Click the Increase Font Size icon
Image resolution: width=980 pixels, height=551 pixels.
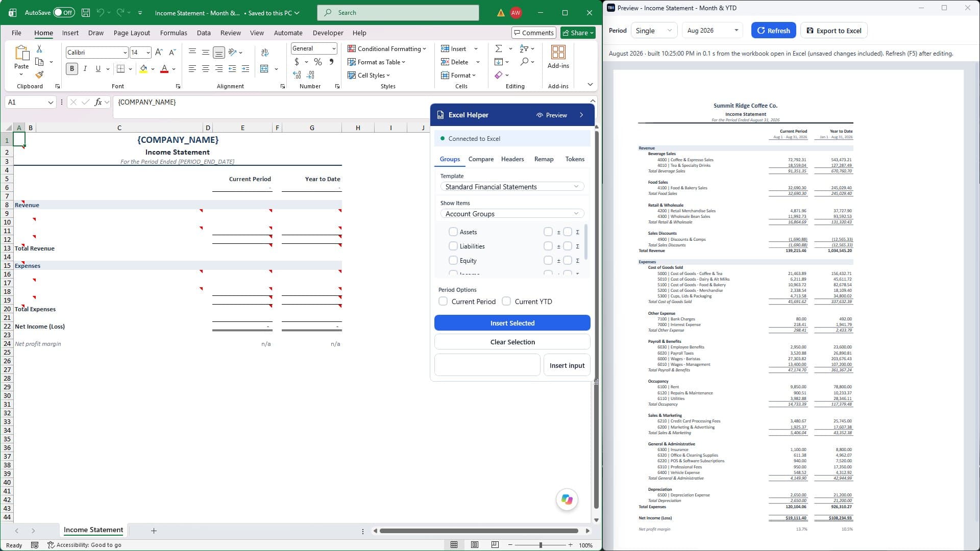click(159, 52)
